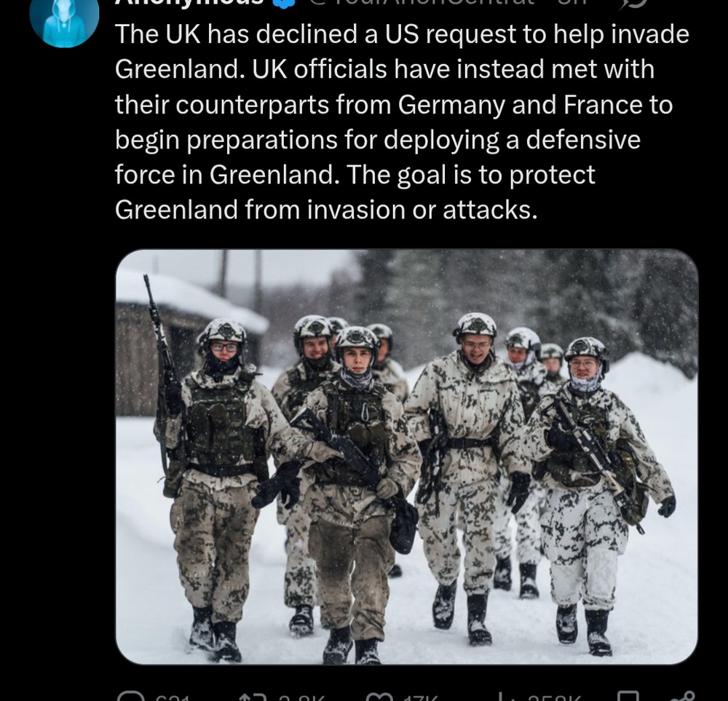Repost using the retweet arrows icon
The width and height of the screenshot is (728, 701).
[x=252, y=697]
